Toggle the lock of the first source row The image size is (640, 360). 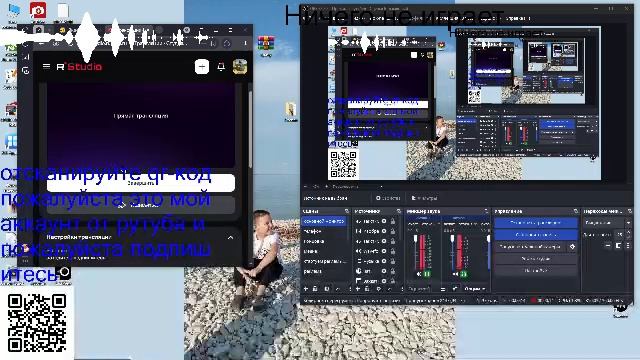coord(393,221)
